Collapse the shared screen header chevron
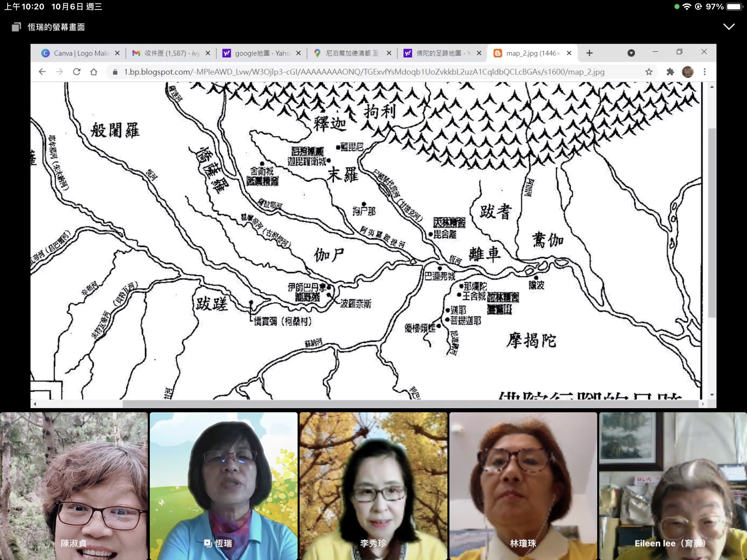Screen dimensions: 747x560 pyautogui.click(x=729, y=27)
